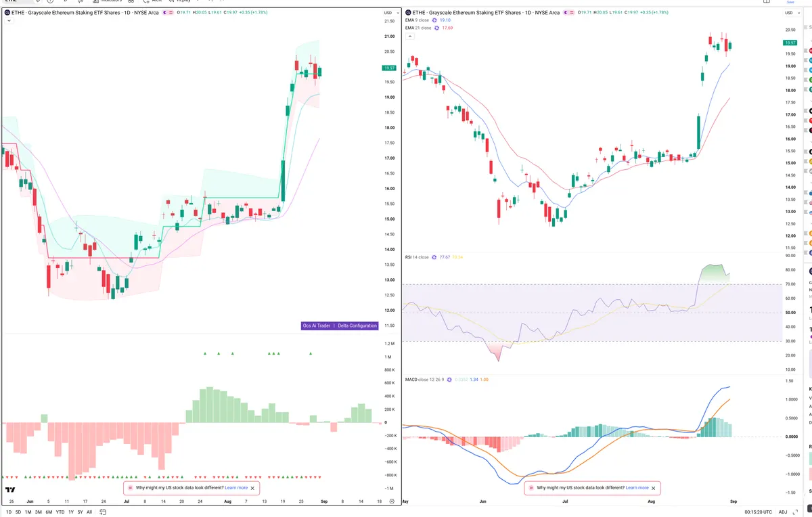Select the EMA 9 close indicator legend
Screen dimensions: 812x517
417,20
